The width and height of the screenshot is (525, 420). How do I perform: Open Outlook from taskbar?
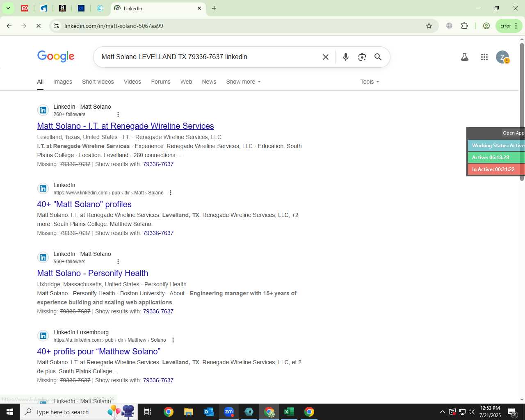208,412
